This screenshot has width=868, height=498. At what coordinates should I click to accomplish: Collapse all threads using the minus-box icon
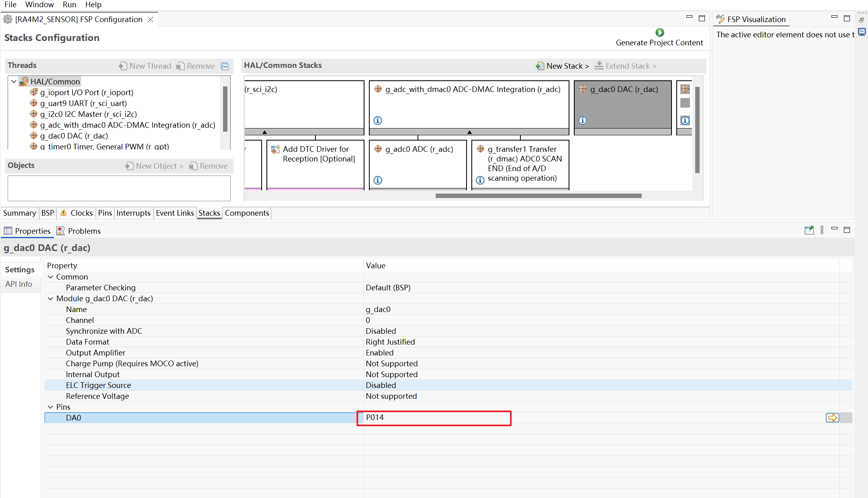click(225, 66)
